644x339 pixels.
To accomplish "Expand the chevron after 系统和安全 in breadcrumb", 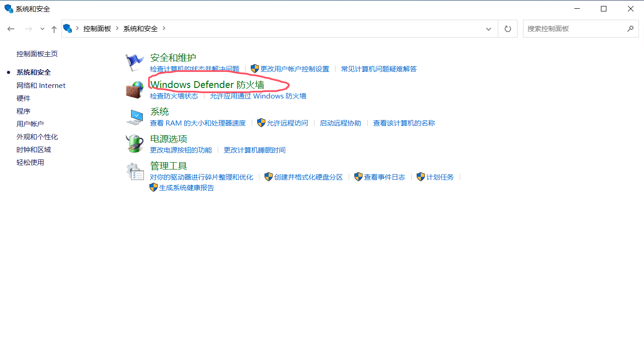I will (x=164, y=28).
